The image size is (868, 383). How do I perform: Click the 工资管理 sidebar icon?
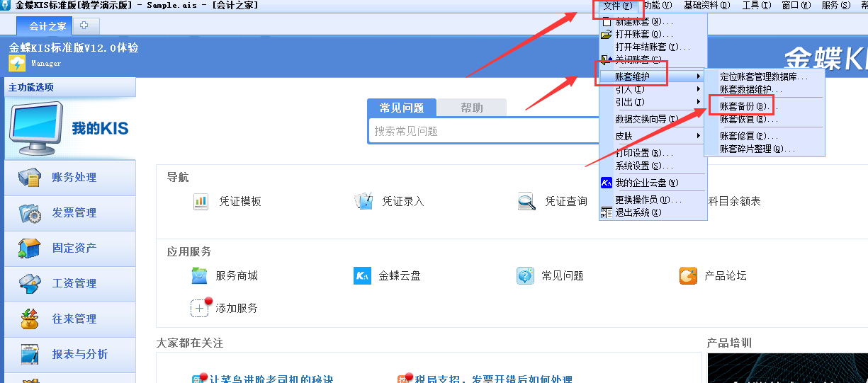[x=30, y=284]
